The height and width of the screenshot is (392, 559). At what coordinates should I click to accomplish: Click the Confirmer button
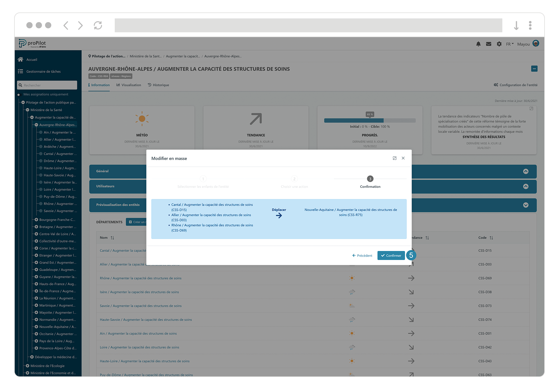391,255
